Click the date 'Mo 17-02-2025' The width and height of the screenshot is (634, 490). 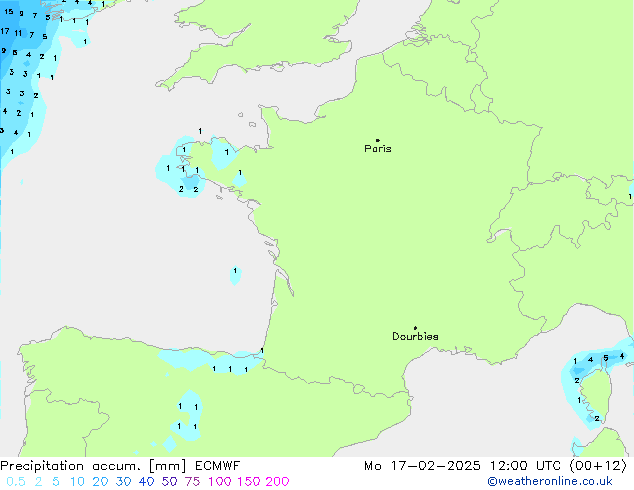pyautogui.click(x=422, y=466)
